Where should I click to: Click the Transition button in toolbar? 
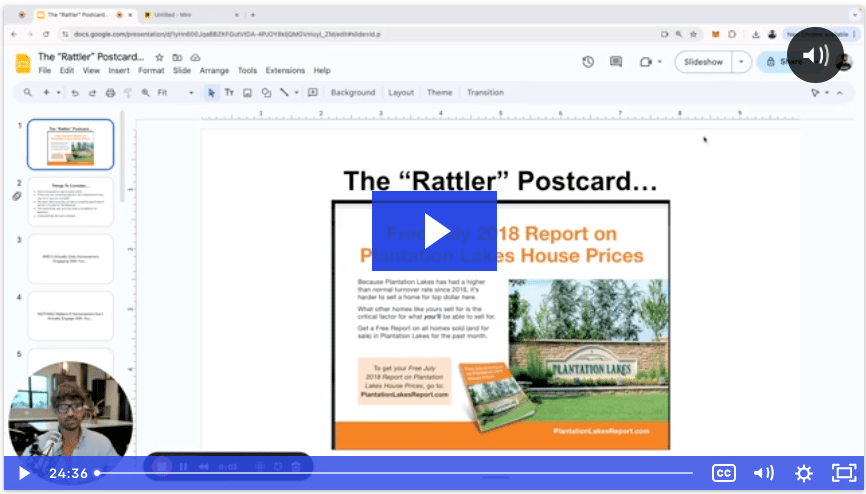pyautogui.click(x=485, y=93)
